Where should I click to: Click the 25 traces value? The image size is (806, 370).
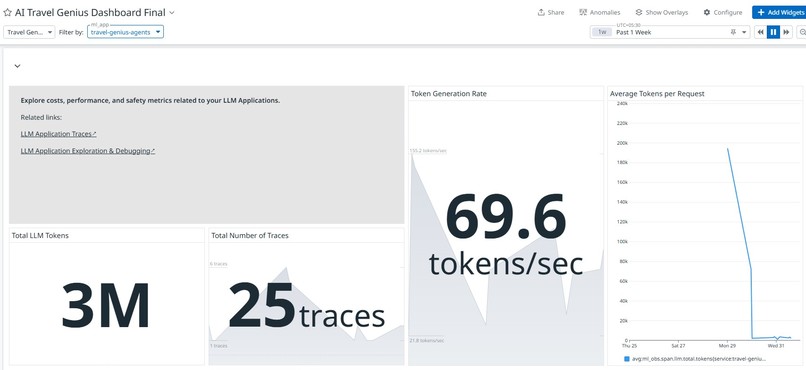coord(307,306)
